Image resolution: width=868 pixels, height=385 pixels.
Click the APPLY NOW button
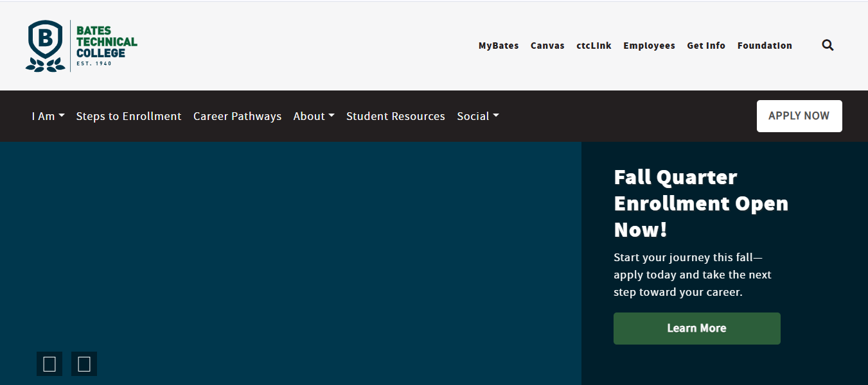[799, 116]
